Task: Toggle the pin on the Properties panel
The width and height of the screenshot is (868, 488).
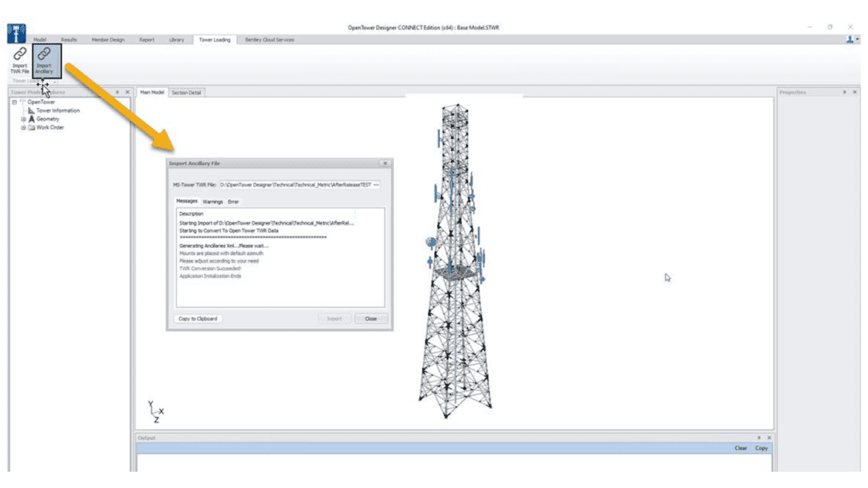Action: (845, 91)
